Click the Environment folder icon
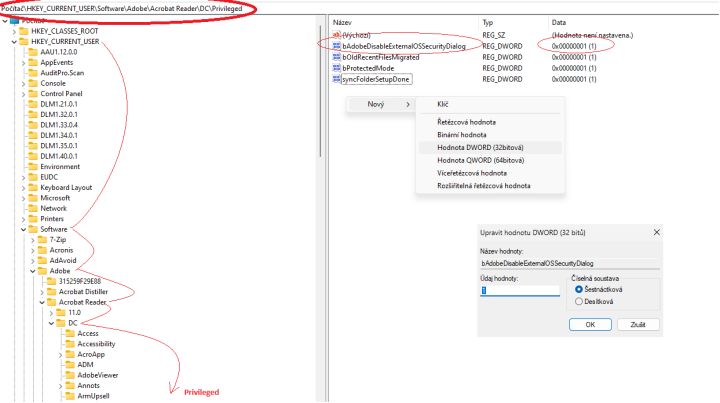This screenshot has height=403, width=720. click(x=33, y=167)
